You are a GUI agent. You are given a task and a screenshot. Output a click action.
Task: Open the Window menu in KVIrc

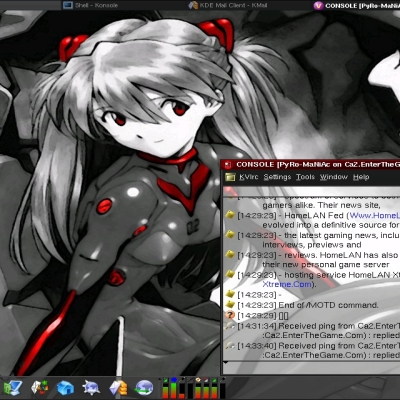pyautogui.click(x=334, y=177)
